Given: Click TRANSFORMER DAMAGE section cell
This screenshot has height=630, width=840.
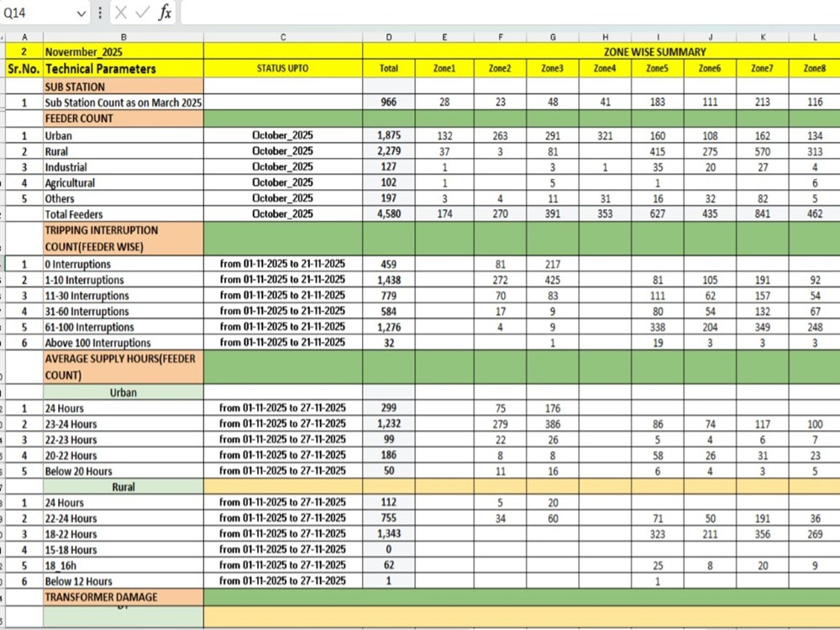Looking at the screenshot, I should point(123,596).
